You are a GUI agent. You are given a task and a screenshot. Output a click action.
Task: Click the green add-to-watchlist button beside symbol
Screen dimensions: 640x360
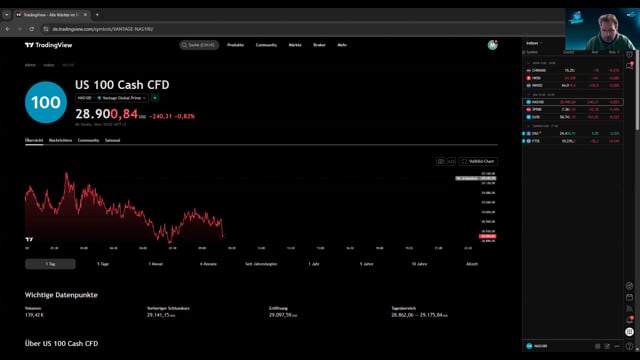pyautogui.click(x=155, y=98)
